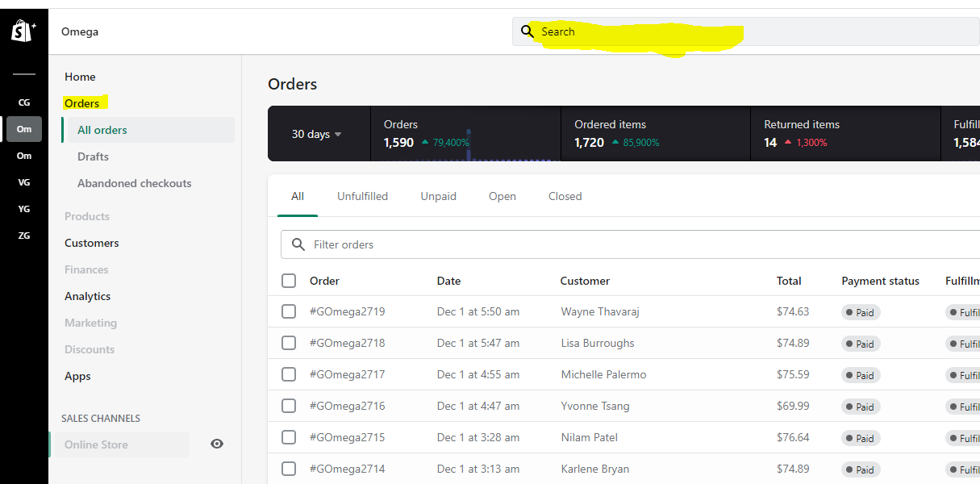Open order #GOmega2716

(x=347, y=406)
